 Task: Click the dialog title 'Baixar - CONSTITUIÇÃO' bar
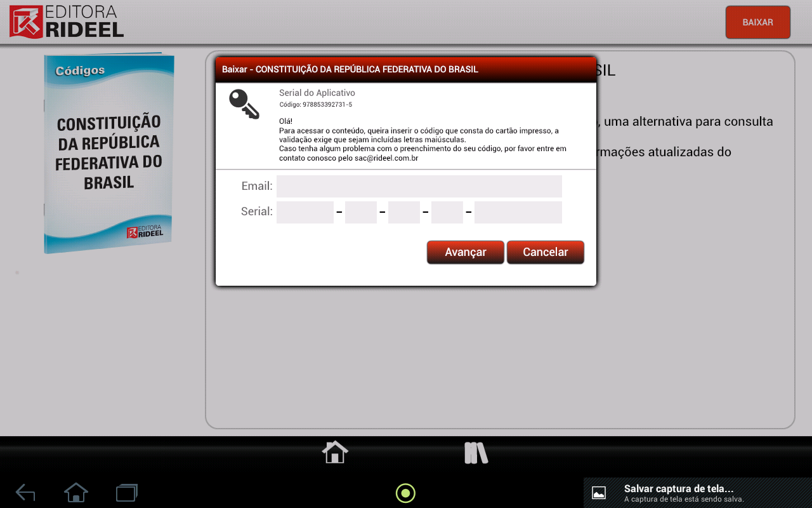pos(406,69)
